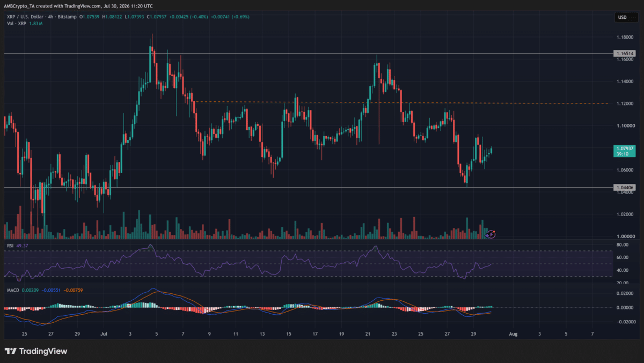Open the TradingView logo at the bottom
Image resolution: width=644 pixels, height=363 pixels.
(36, 351)
